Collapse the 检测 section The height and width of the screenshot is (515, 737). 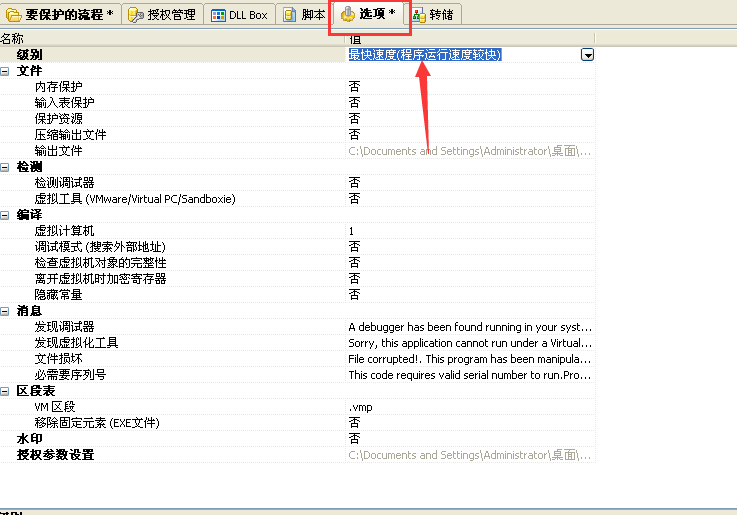[5, 167]
